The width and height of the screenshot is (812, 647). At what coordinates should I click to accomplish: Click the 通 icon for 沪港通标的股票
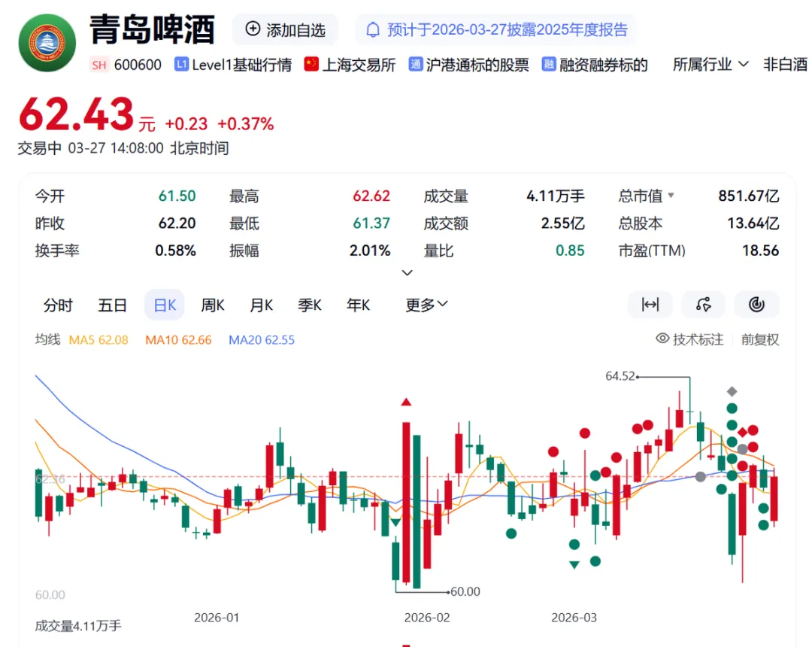click(415, 65)
